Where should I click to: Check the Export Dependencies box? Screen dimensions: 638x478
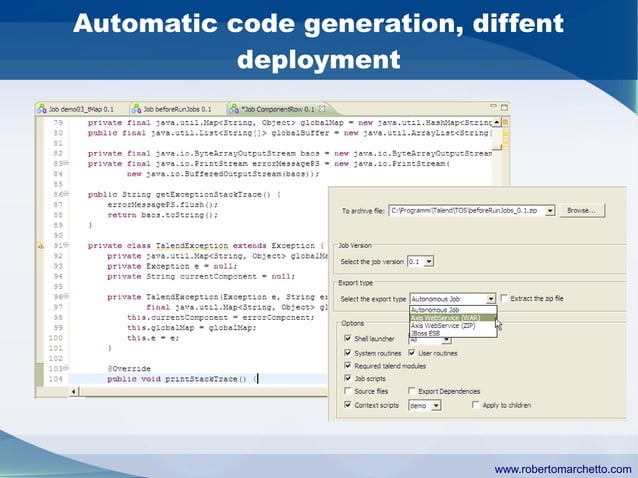411,392
